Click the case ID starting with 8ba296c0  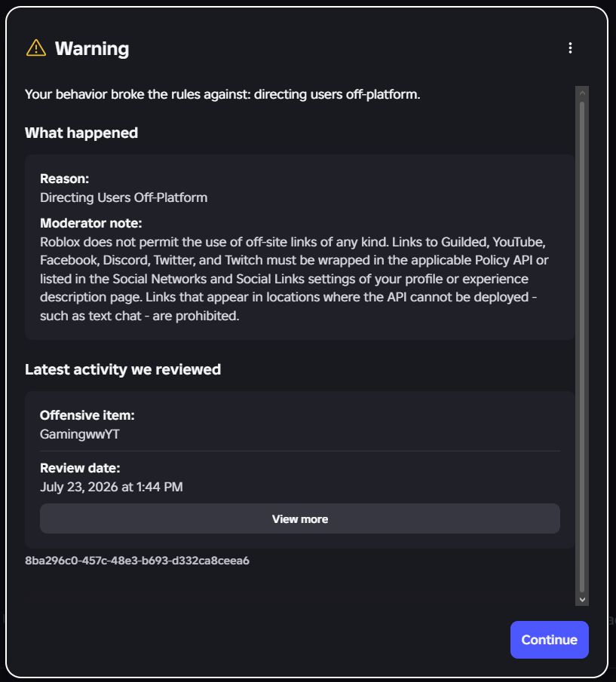tap(137, 560)
